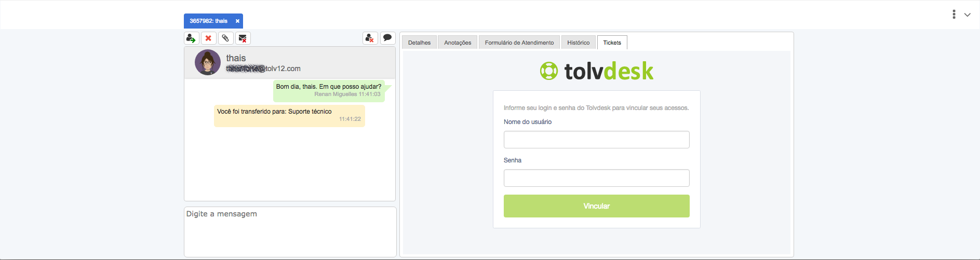
Task: Focus the Senha password field
Action: [x=596, y=178]
